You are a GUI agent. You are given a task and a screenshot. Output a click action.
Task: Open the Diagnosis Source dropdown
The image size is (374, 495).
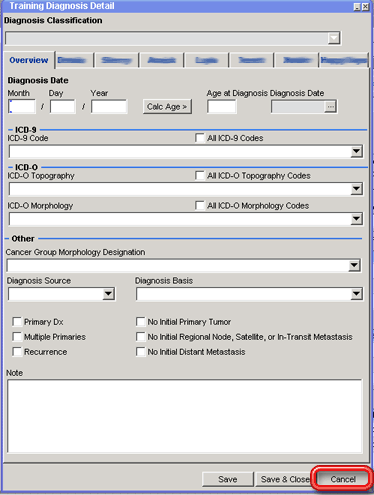pos(108,294)
